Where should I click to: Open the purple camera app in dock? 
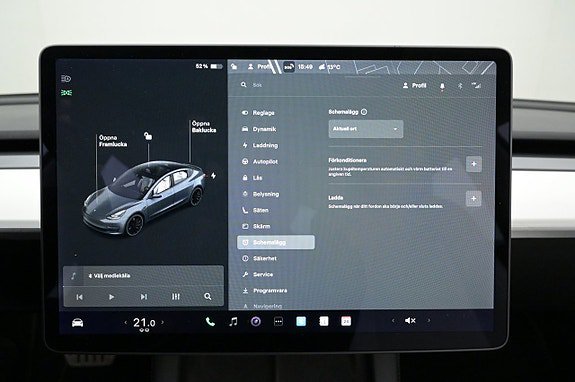256,322
